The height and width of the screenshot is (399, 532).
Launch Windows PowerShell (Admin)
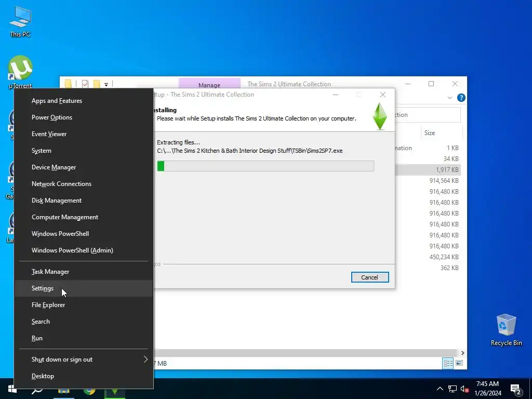tap(84, 250)
